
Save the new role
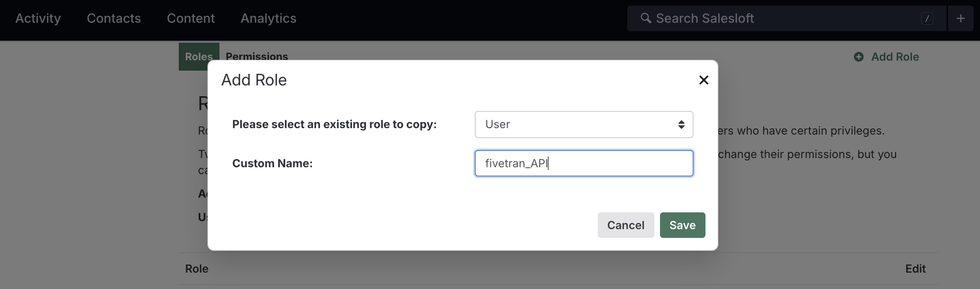coord(682,225)
